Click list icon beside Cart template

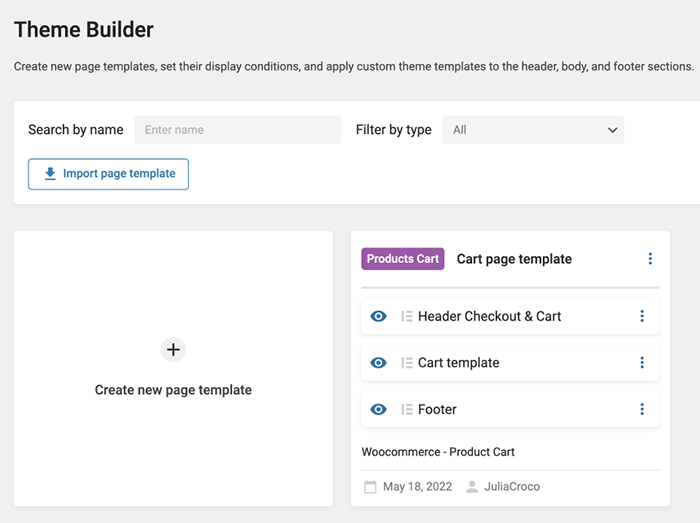[407, 363]
